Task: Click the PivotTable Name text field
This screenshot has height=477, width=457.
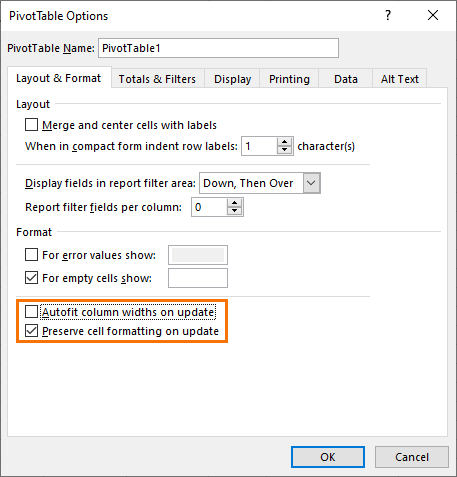Action: [x=219, y=48]
